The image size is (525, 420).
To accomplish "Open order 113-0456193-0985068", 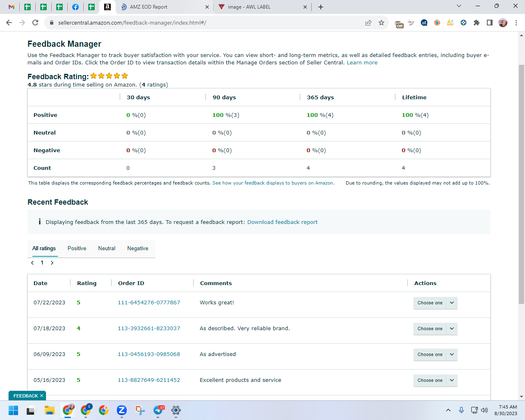I will [x=149, y=354].
